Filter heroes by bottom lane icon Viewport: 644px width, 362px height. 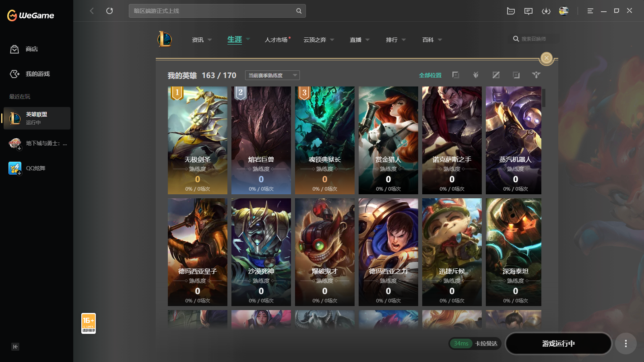(x=516, y=75)
